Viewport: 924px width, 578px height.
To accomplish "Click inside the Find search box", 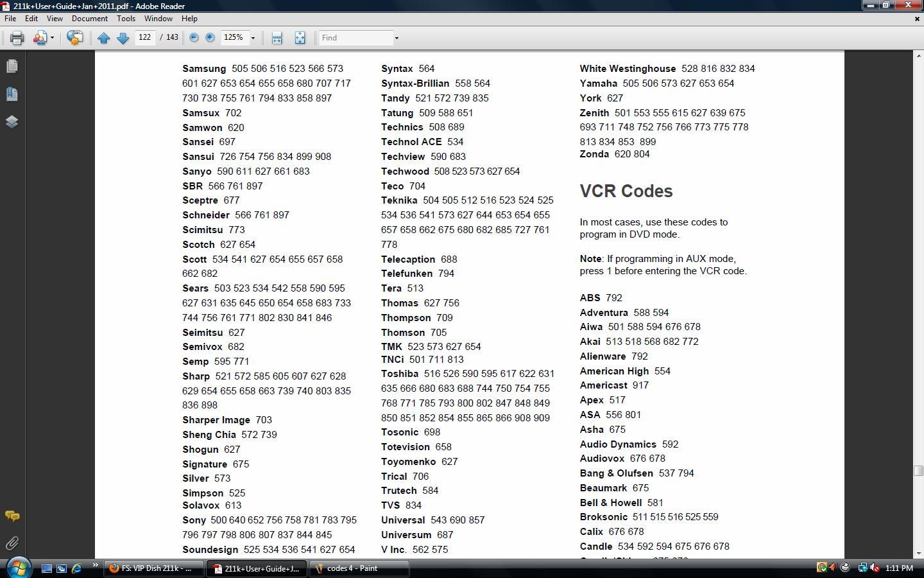I will click(356, 38).
